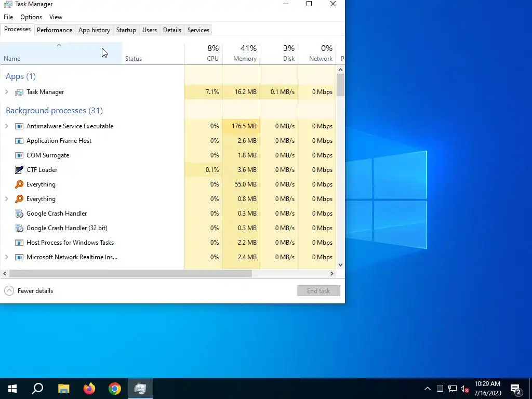
Task: Open the Windows Start menu
Action: pos(12,389)
